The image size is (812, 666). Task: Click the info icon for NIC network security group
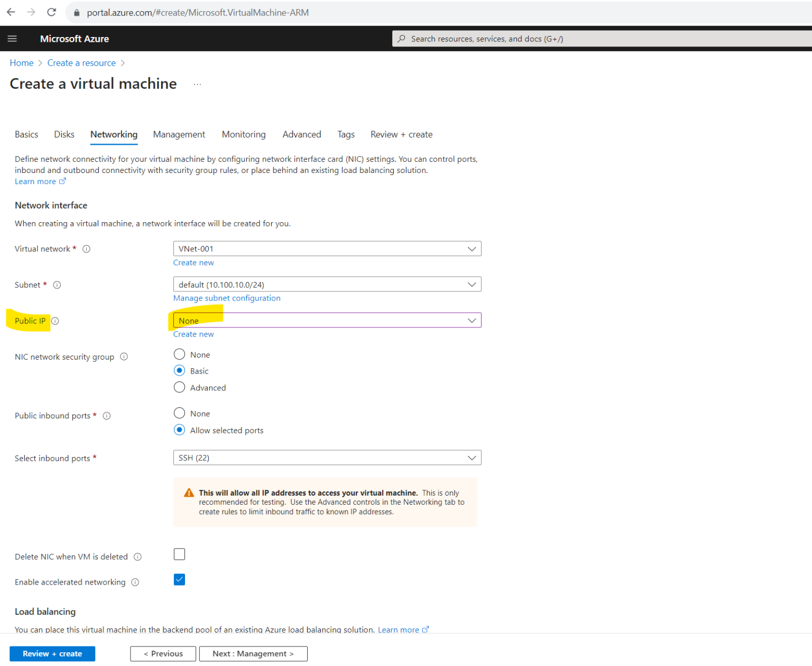(124, 357)
